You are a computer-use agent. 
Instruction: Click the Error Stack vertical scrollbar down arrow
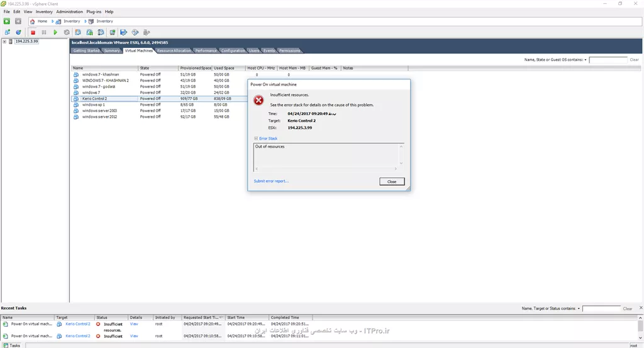pyautogui.click(x=401, y=163)
